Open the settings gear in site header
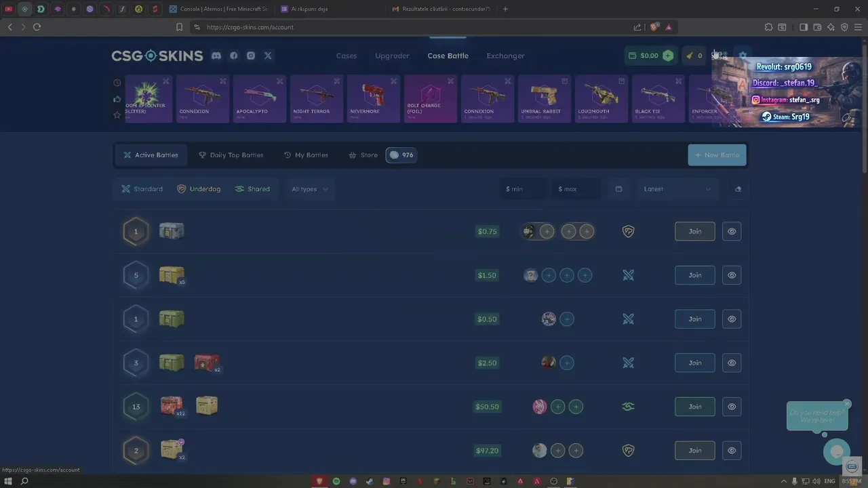The height and width of the screenshot is (488, 868). click(x=743, y=56)
